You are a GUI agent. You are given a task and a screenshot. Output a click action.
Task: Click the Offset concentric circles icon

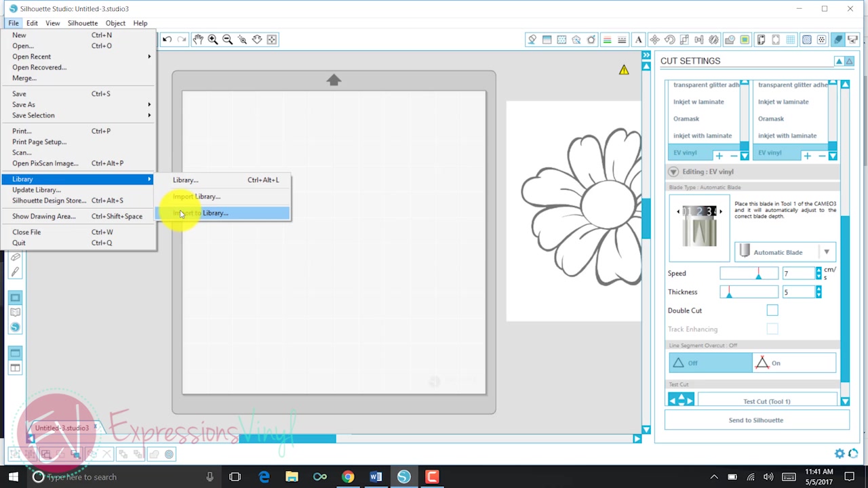169,454
